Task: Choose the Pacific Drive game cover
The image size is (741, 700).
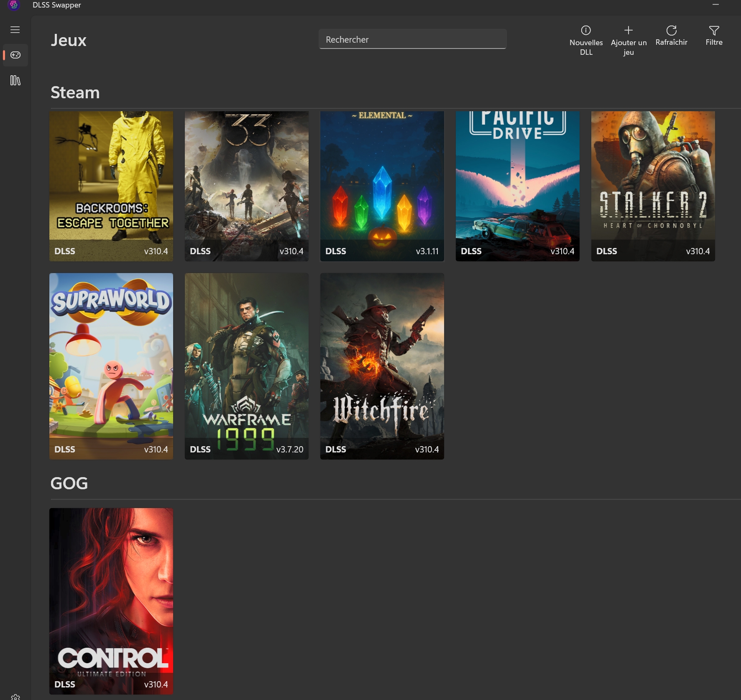Action: (x=517, y=186)
